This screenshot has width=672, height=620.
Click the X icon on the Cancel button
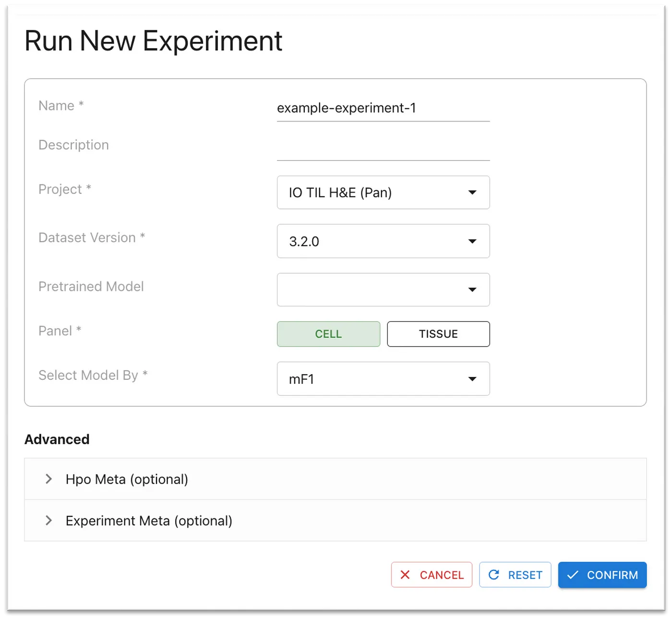[405, 575]
